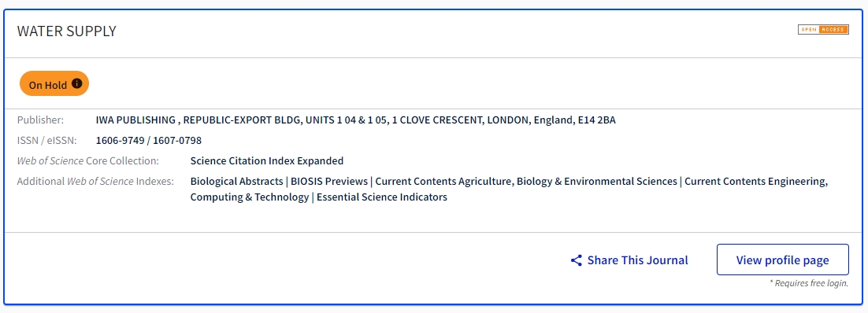Click the share icon beside Share This Journal
This screenshot has height=313, width=868.
pyautogui.click(x=577, y=260)
